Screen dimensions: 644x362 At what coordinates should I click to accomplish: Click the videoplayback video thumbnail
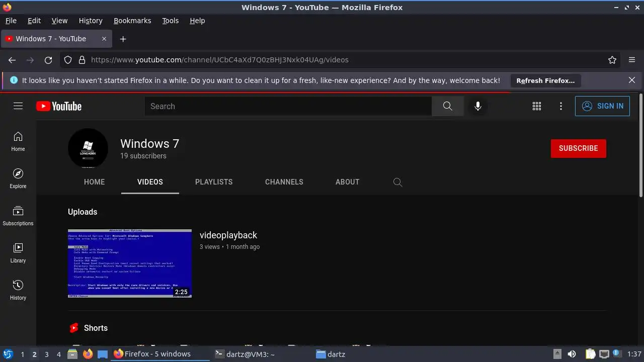(x=130, y=263)
